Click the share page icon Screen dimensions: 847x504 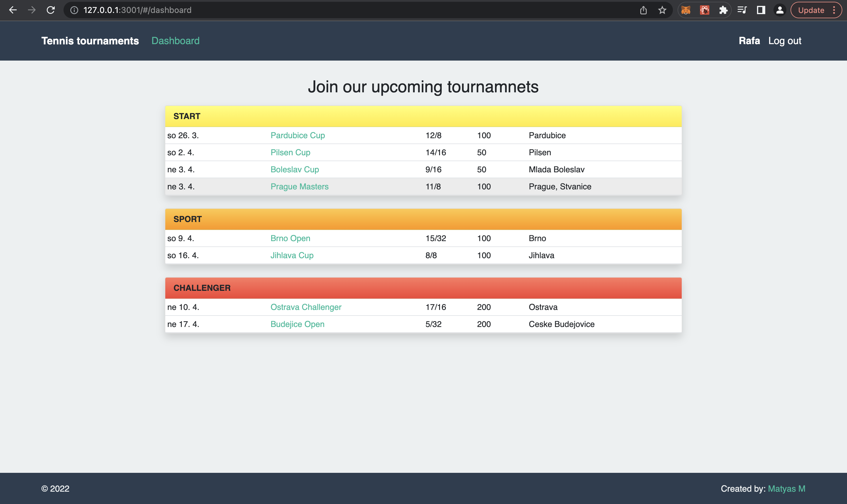tap(643, 10)
